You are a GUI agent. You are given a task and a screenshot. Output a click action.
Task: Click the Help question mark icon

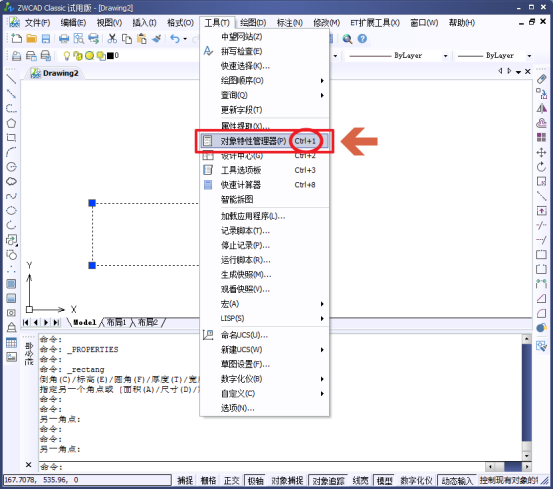pyautogui.click(x=362, y=39)
